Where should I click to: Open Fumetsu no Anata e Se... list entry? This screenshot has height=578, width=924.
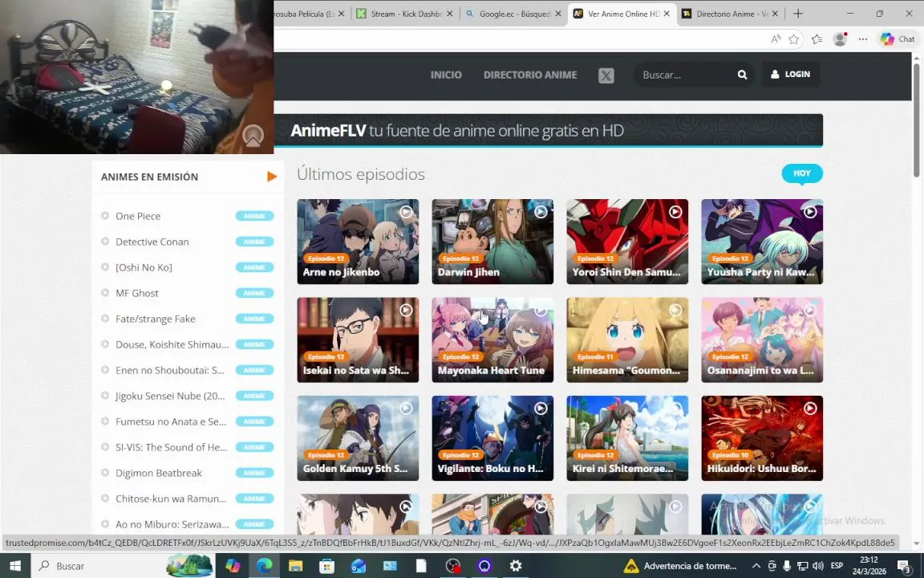coord(171,421)
